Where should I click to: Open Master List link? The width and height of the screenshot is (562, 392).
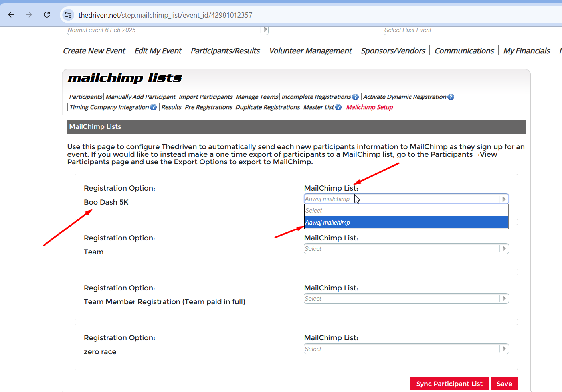tap(319, 107)
